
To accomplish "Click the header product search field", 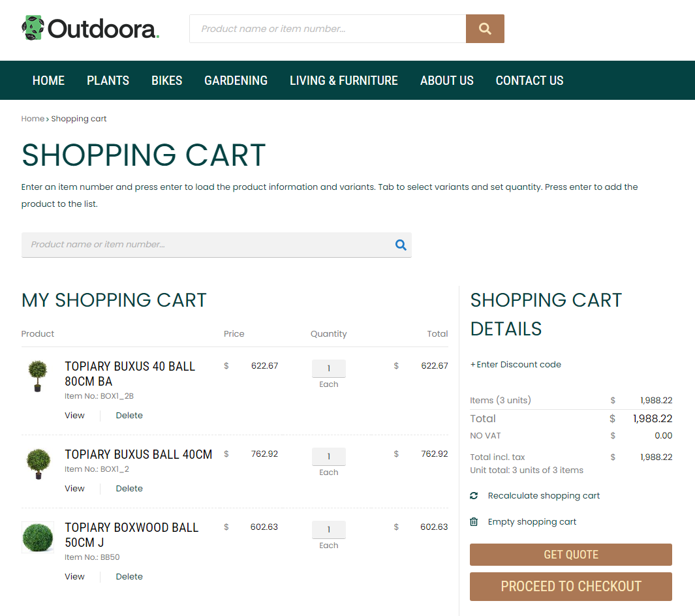I will (327, 29).
